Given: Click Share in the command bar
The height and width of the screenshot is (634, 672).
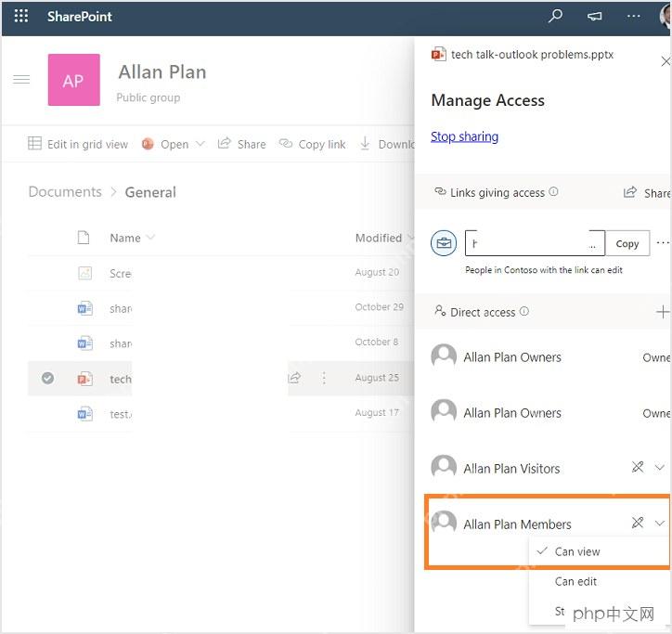Looking at the screenshot, I should [x=241, y=144].
